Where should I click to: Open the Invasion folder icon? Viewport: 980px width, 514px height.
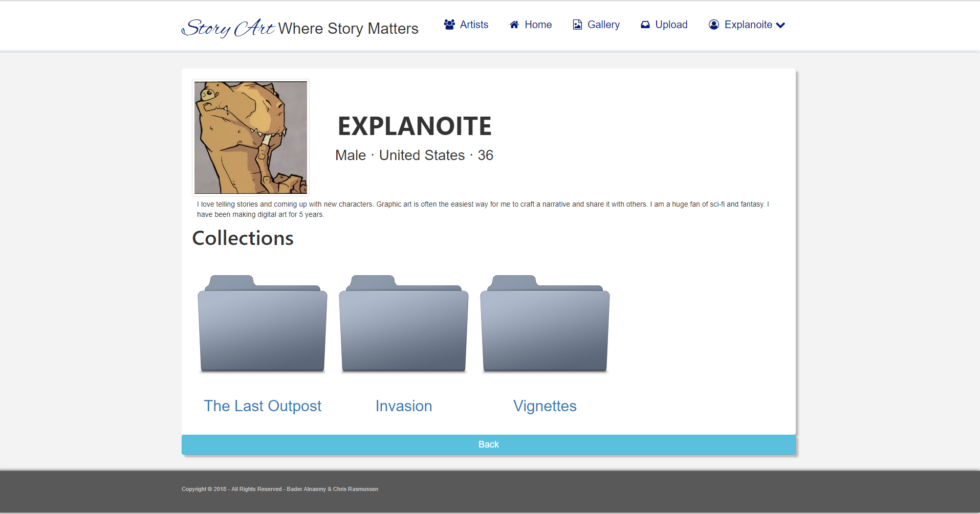404,324
